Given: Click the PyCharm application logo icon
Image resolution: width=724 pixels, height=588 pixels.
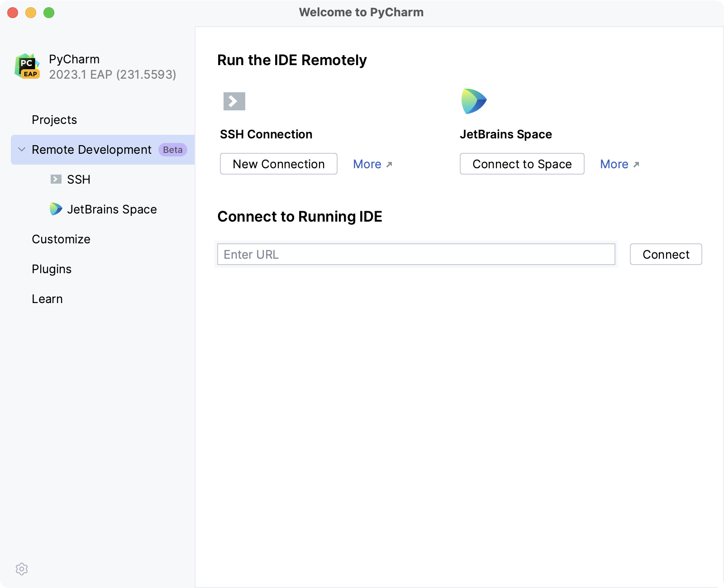Looking at the screenshot, I should pyautogui.click(x=26, y=66).
